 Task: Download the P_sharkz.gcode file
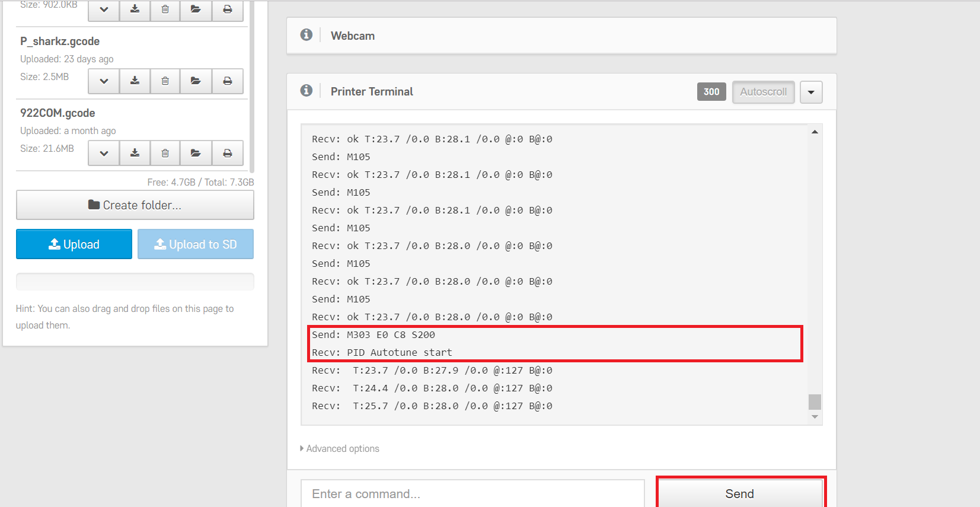[135, 81]
